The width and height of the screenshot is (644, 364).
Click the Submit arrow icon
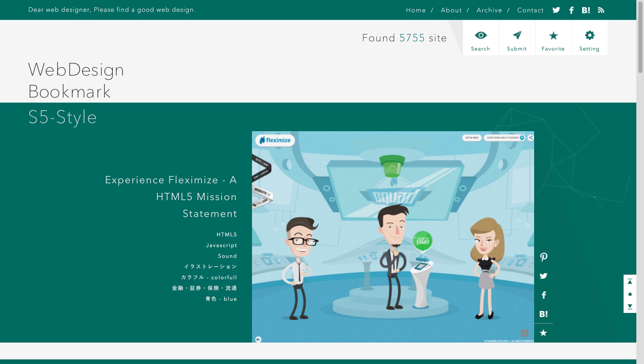[517, 35]
